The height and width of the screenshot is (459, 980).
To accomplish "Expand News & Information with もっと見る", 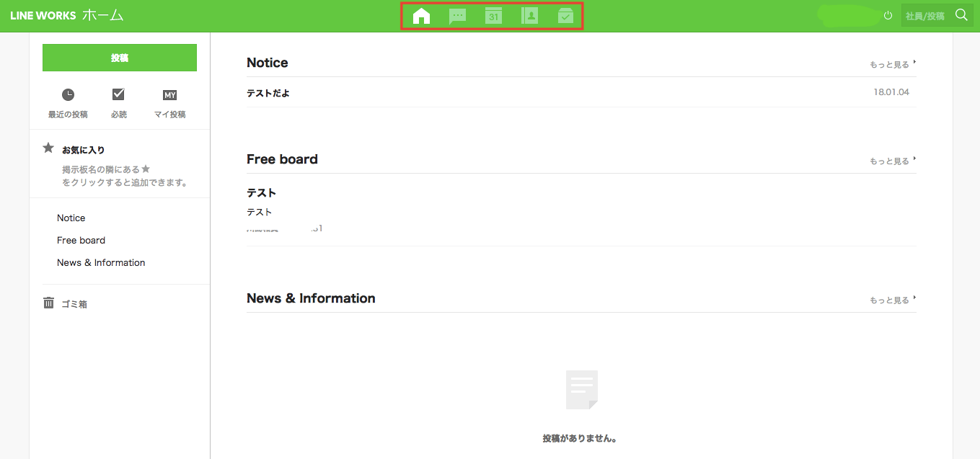I will coord(891,300).
